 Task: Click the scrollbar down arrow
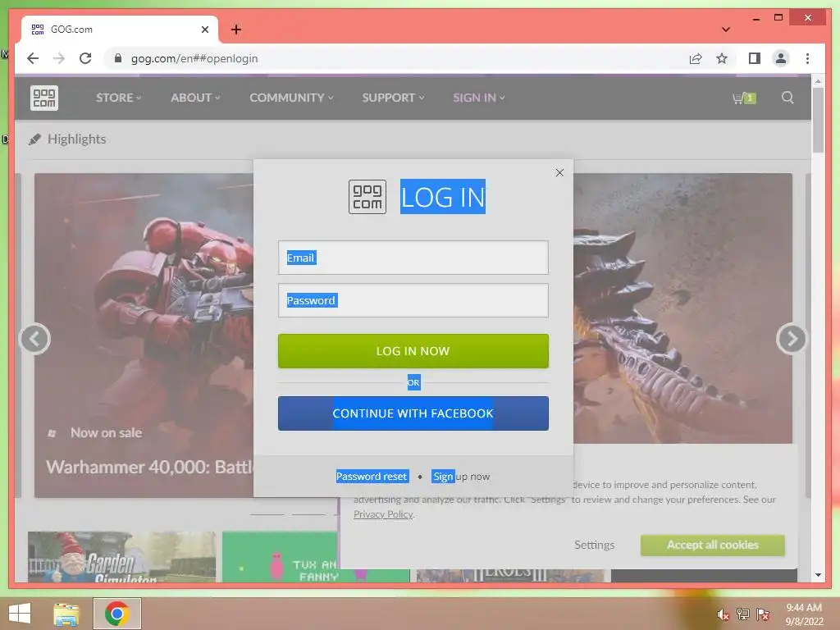click(x=818, y=575)
